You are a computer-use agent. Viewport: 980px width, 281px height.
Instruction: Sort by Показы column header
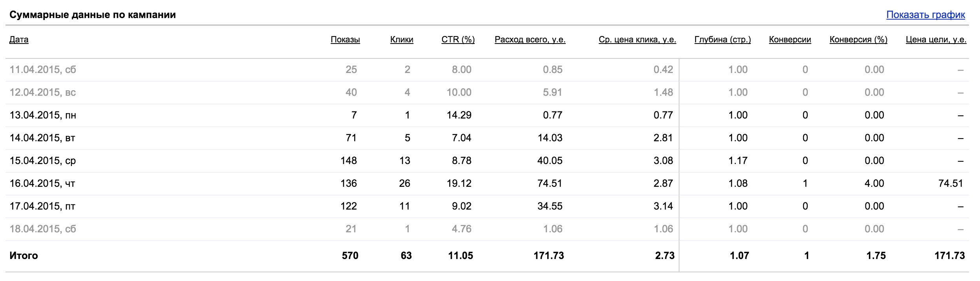click(345, 39)
